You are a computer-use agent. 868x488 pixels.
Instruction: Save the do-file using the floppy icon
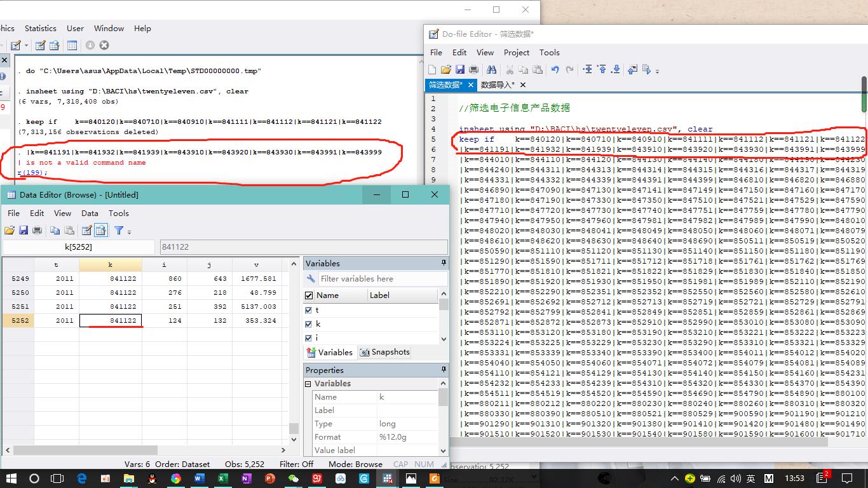[x=459, y=69]
